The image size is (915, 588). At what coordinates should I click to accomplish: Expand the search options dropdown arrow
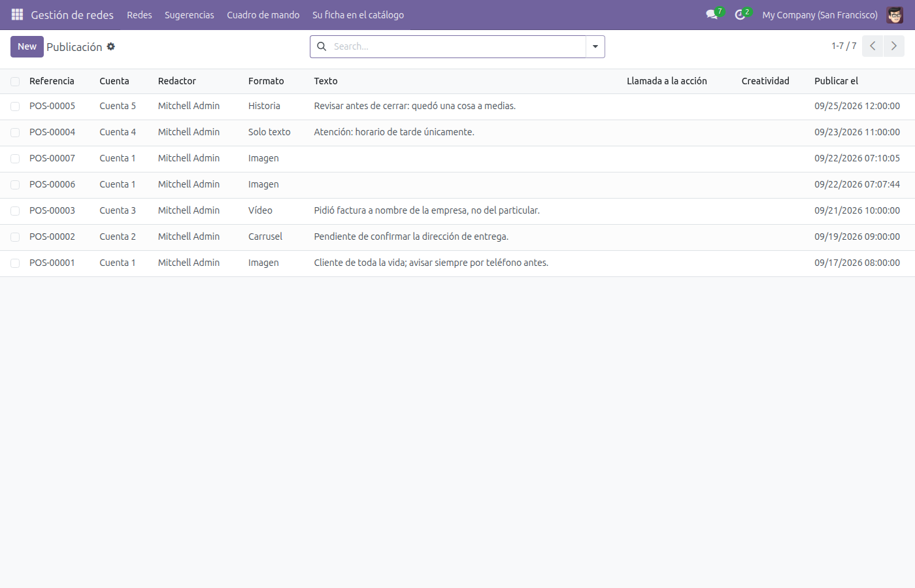[x=595, y=46]
